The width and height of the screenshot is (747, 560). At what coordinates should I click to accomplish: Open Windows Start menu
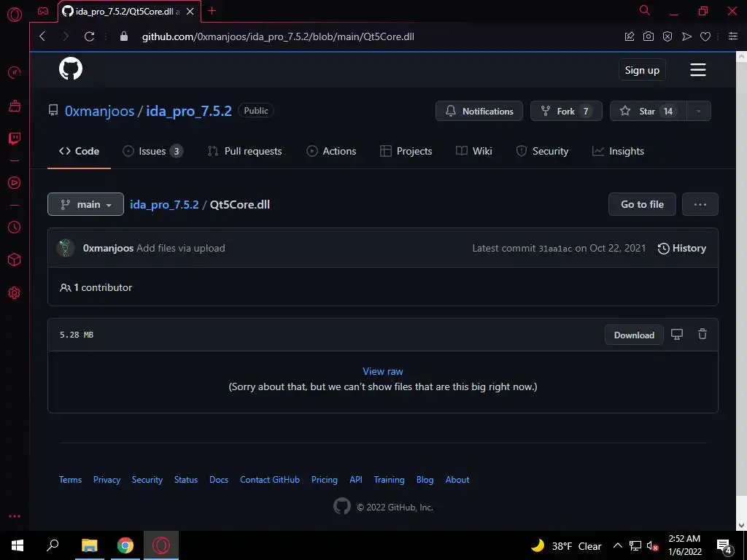[18, 545]
